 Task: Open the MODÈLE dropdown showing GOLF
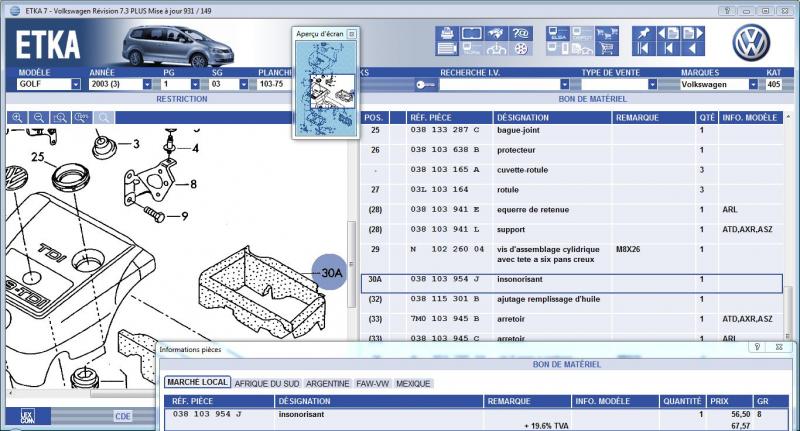pyautogui.click(x=76, y=84)
